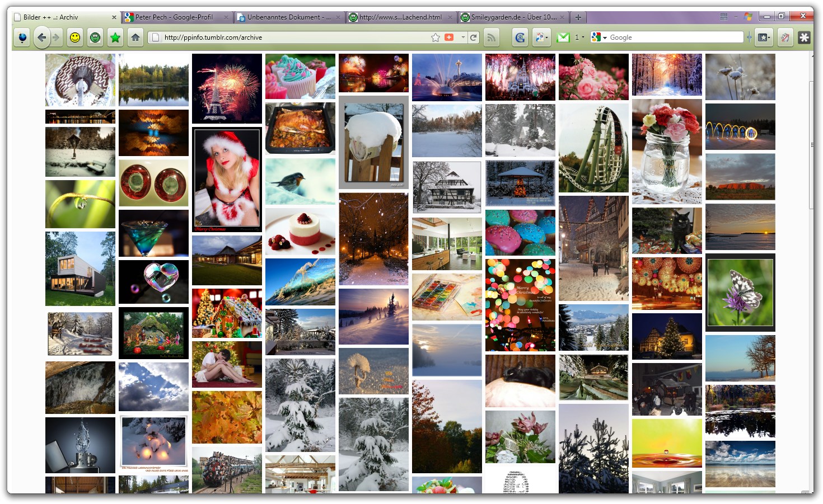Screen dimensions: 823x504
Task: Switch to Peter Pech Google-Profil tab
Action: 174,17
